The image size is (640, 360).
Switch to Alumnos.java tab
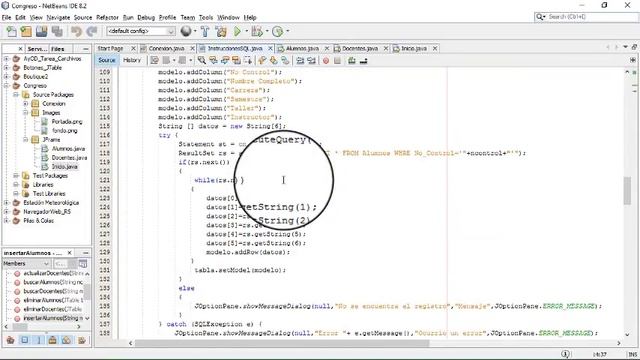pyautogui.click(x=302, y=49)
